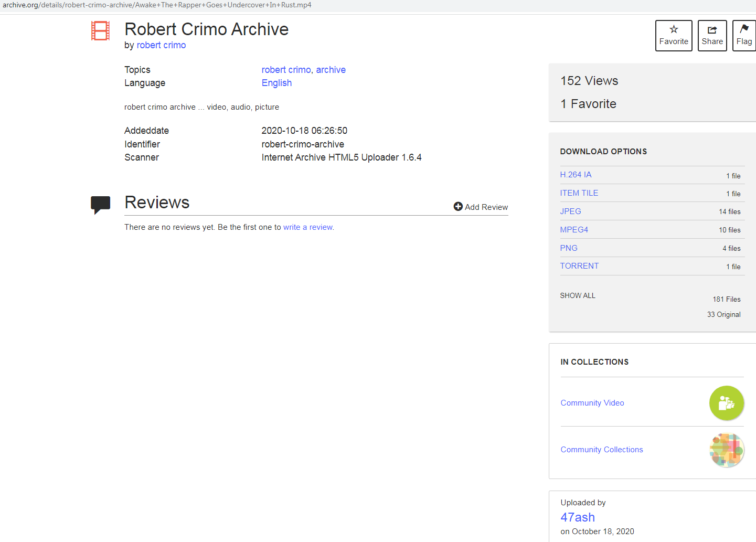Click the '1 file' count beside ITEM TILE
756x542 pixels.
pos(733,194)
